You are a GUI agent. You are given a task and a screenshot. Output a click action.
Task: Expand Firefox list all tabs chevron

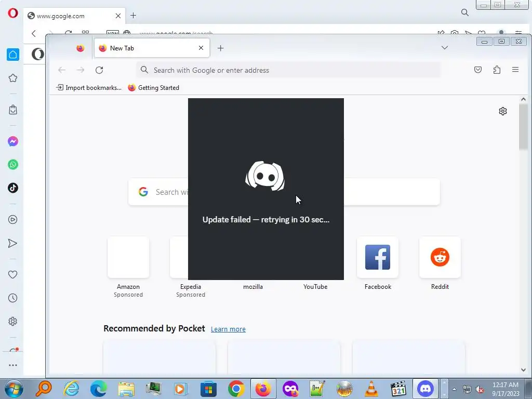(445, 48)
